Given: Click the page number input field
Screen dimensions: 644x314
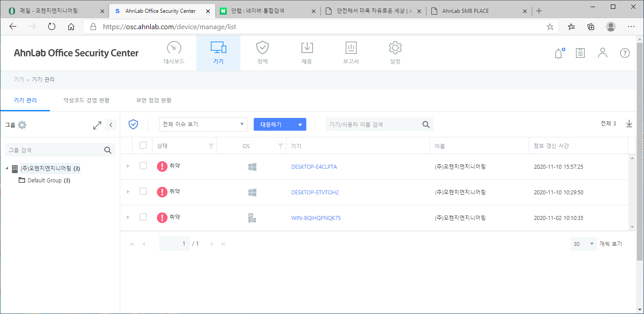Looking at the screenshot, I should coord(175,244).
